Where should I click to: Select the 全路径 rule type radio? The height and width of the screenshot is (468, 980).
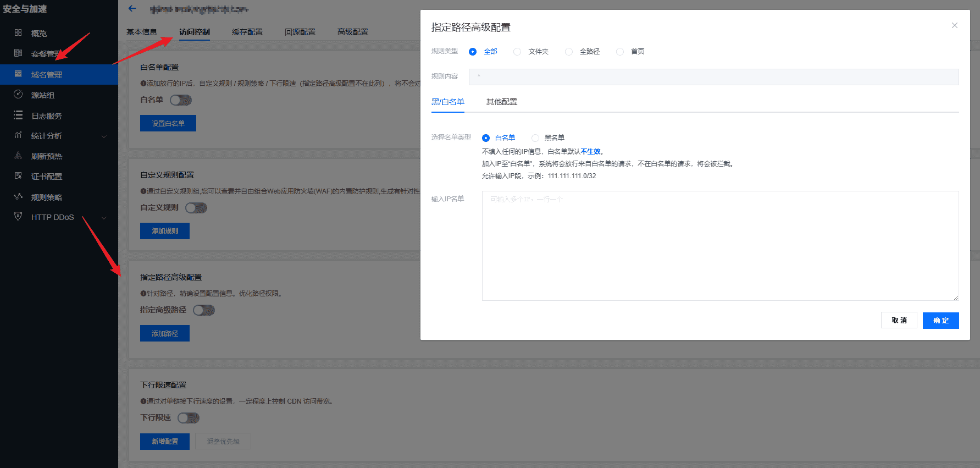pyautogui.click(x=569, y=52)
